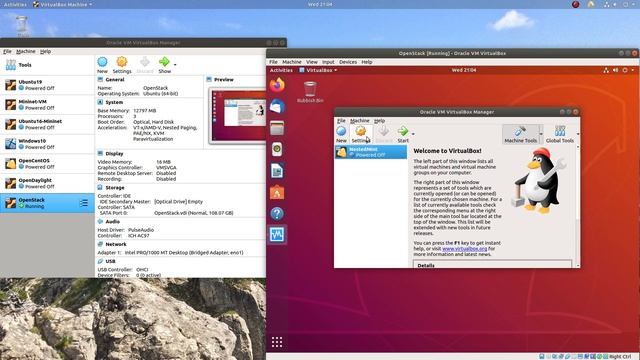Open Settings in host VirtualBox Manager toolbar
Screen dimensions: 640x360
coord(122,65)
